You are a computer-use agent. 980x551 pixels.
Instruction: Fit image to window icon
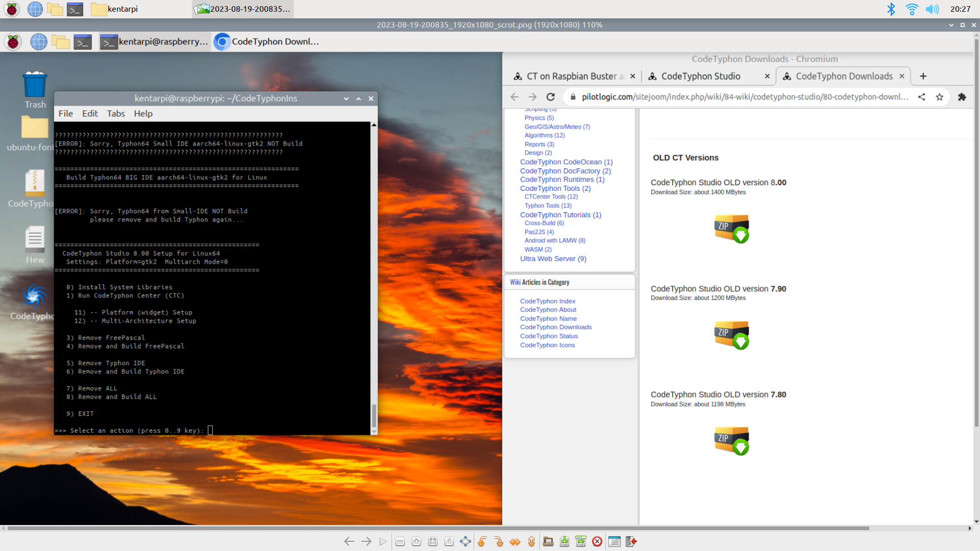(433, 541)
